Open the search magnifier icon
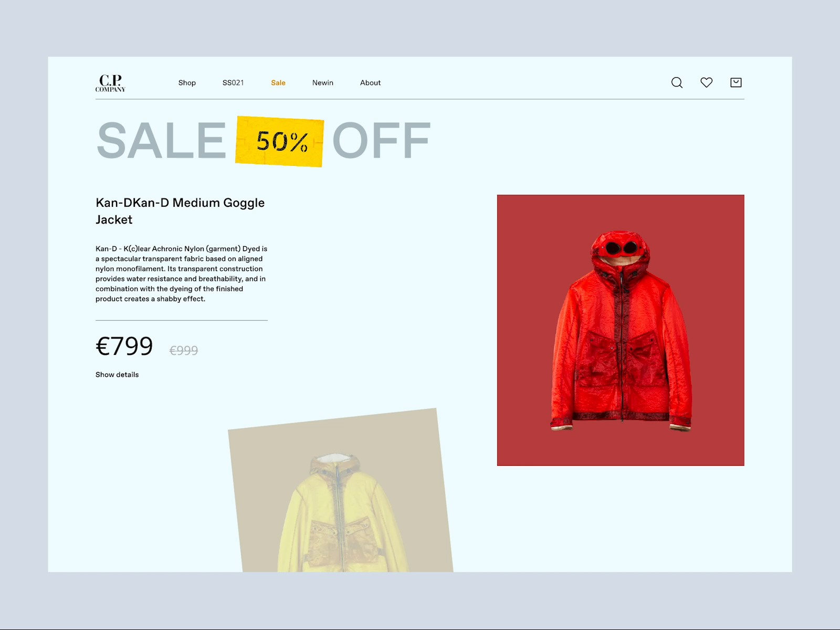This screenshot has width=840, height=630. click(677, 82)
